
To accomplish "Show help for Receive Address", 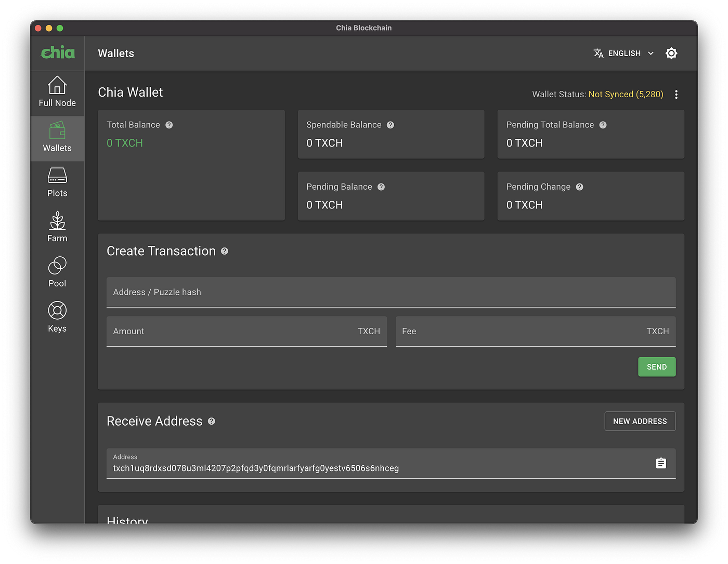I will [x=212, y=421].
